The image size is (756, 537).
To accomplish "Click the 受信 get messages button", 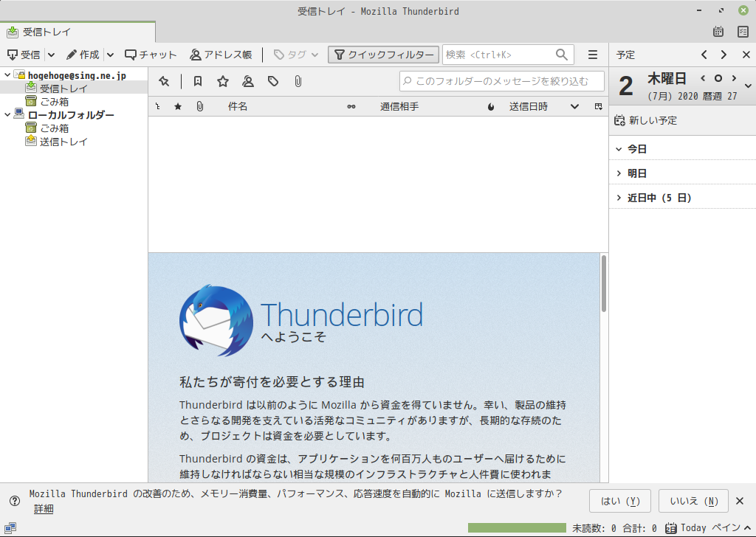I will [24, 55].
